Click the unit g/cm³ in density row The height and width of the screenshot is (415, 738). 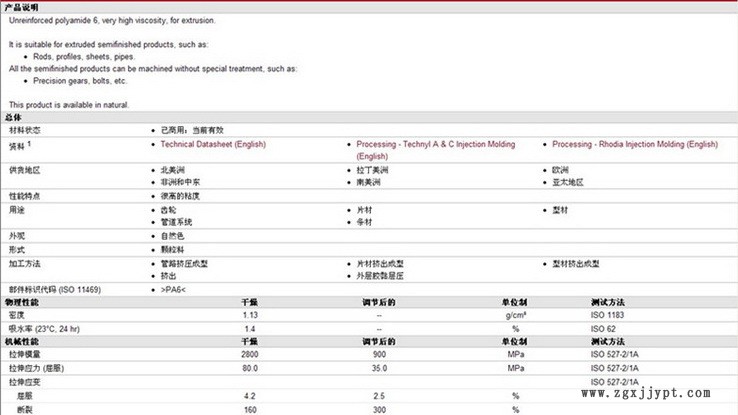tap(516, 315)
